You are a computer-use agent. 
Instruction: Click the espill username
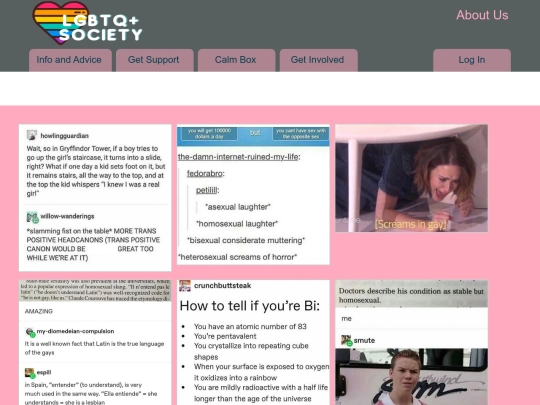pos(44,372)
